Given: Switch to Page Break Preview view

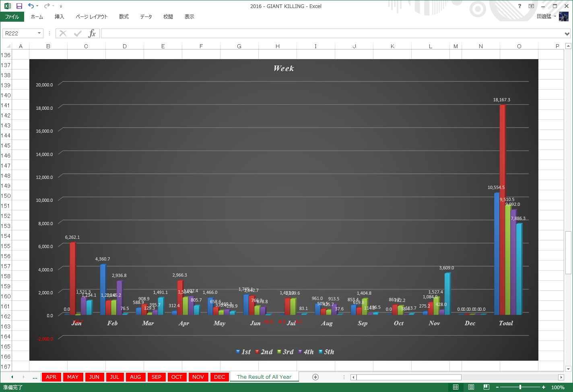Looking at the screenshot, I should [486, 387].
